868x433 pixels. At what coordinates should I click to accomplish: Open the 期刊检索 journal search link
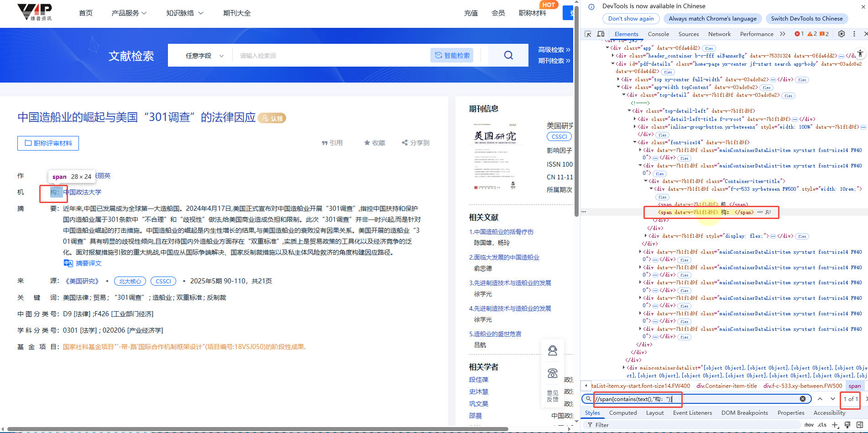click(554, 61)
